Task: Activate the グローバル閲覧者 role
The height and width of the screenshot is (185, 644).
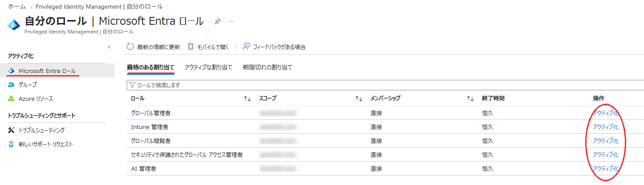Action: point(606,141)
